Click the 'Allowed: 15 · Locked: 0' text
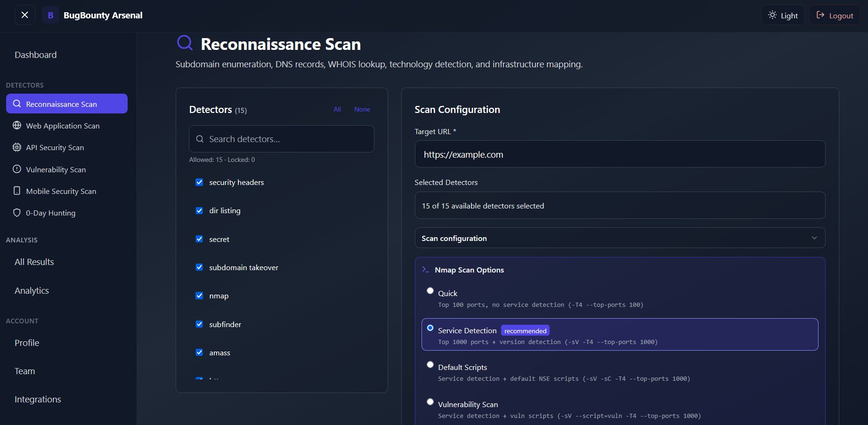This screenshot has width=868, height=425. (222, 160)
